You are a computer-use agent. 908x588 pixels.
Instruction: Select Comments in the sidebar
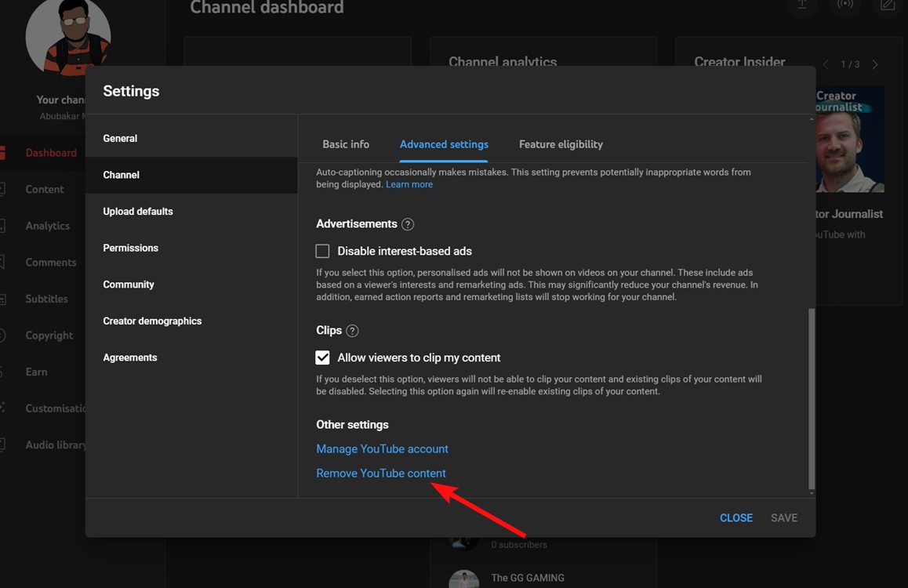coord(50,262)
